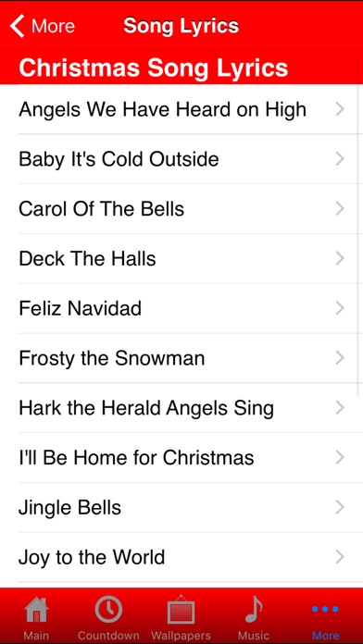Click the Joy to the World chevron
Viewport: 363px width, 644px height.
[x=340, y=557]
